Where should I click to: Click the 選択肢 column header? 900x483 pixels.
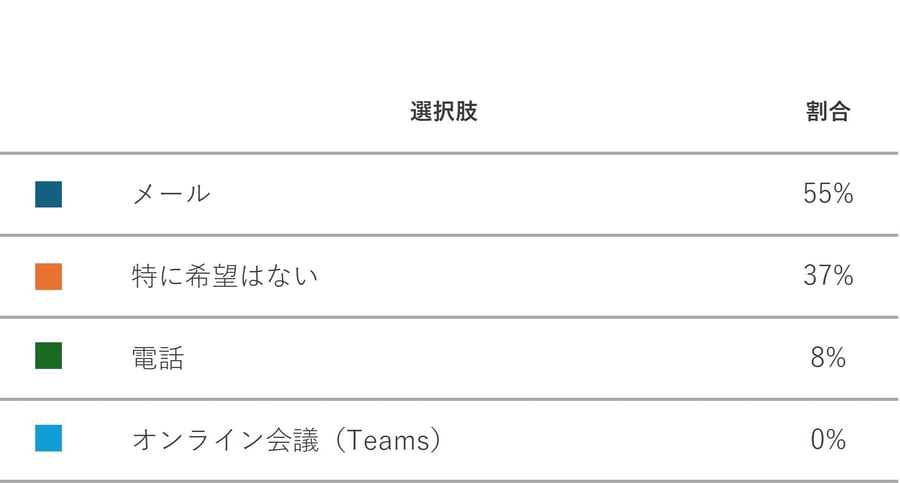(x=443, y=112)
